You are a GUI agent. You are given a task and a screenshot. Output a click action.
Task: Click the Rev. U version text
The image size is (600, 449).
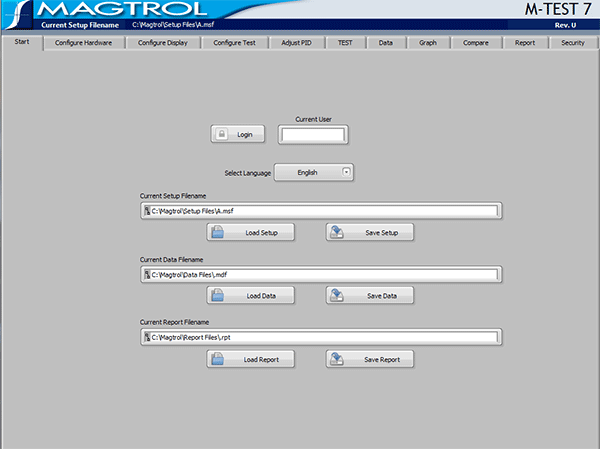[x=565, y=25]
